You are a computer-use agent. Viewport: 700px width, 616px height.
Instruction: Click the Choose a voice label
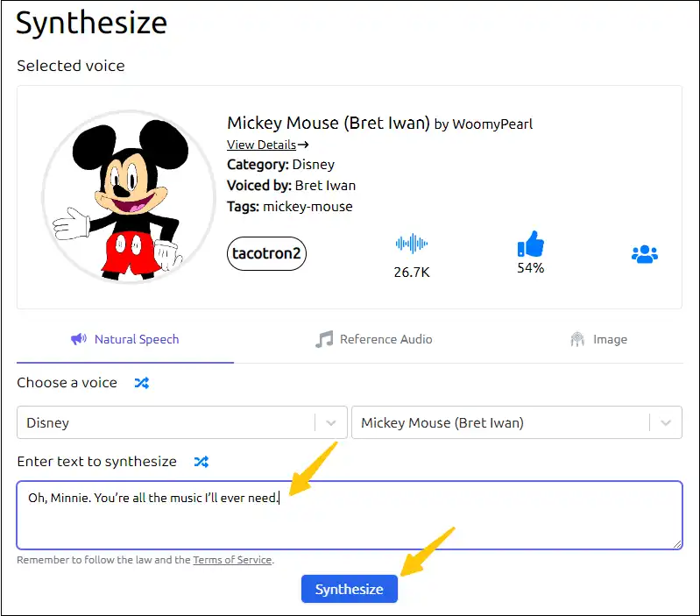click(x=67, y=383)
